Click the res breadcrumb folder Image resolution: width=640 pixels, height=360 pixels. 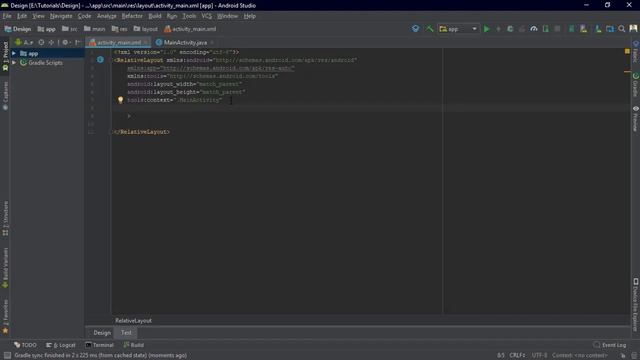click(120, 29)
